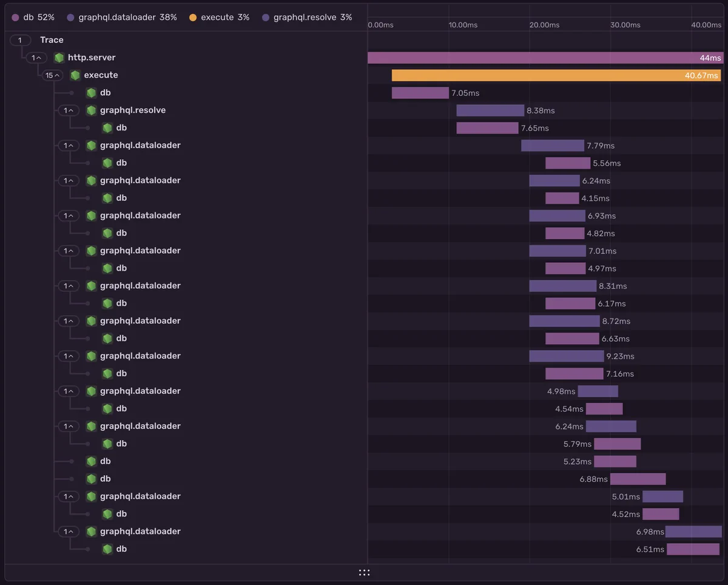Click the 40.00ms timeline axis label

click(706, 25)
